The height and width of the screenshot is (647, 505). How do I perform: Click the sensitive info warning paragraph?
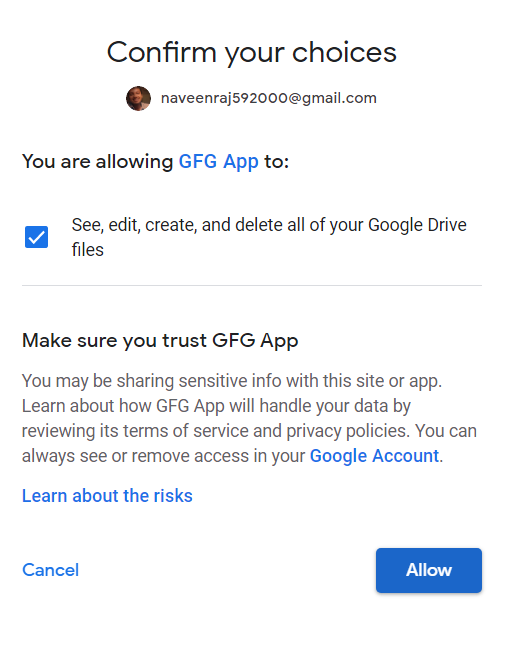point(249,418)
